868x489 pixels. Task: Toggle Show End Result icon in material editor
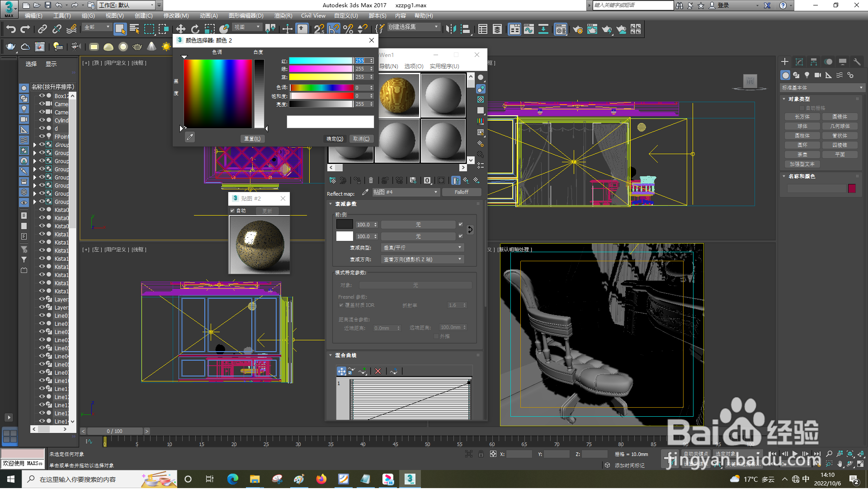point(456,180)
